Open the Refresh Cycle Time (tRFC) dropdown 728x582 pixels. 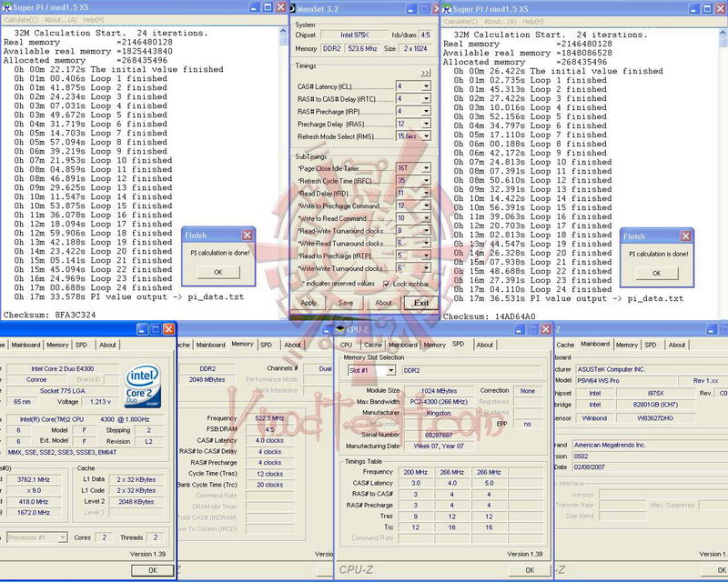coord(426,181)
